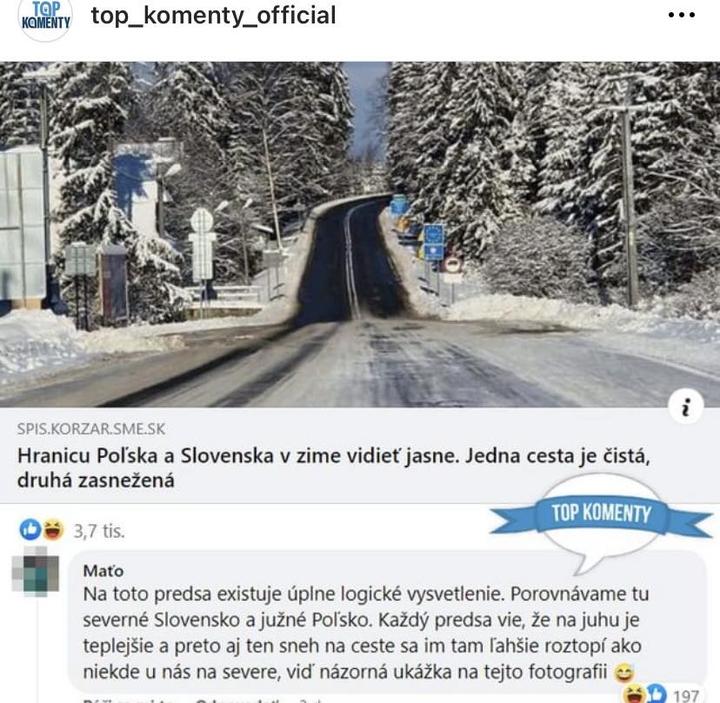Open the top_komenty_official profile name
720x703 pixels.
(214, 15)
